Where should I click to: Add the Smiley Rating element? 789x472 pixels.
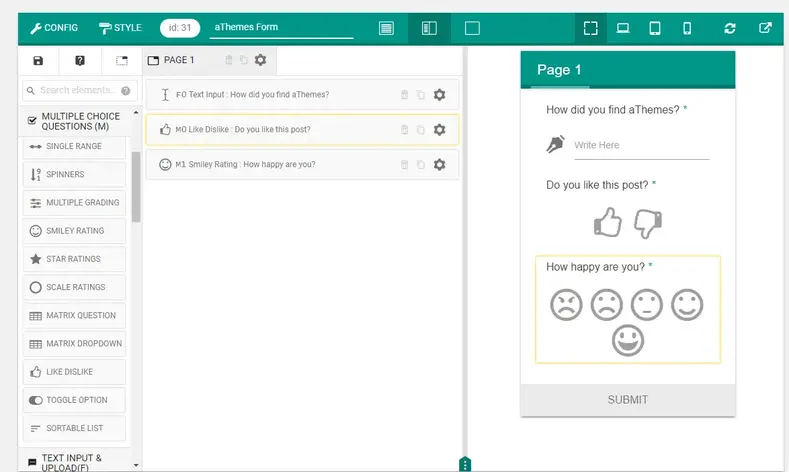[74, 231]
